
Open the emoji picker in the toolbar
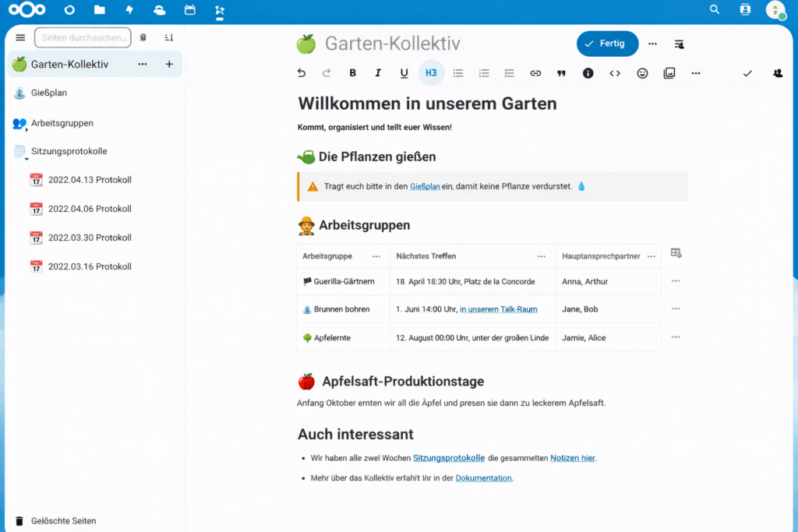pyautogui.click(x=642, y=72)
